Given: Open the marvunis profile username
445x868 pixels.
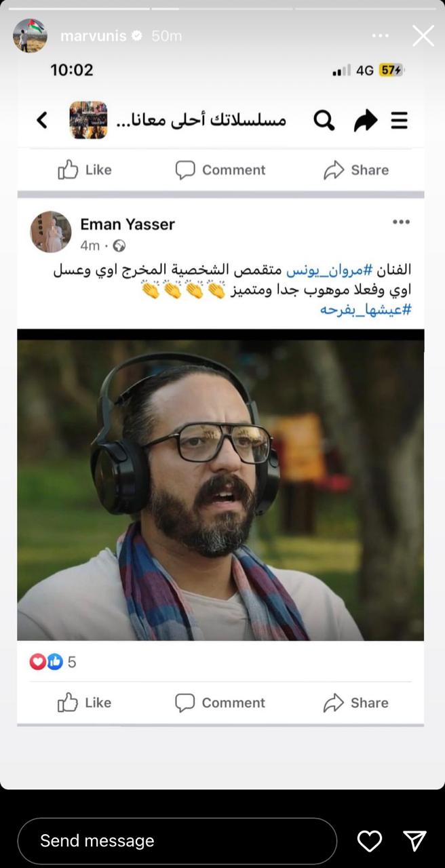Looking at the screenshot, I should coord(94,36).
